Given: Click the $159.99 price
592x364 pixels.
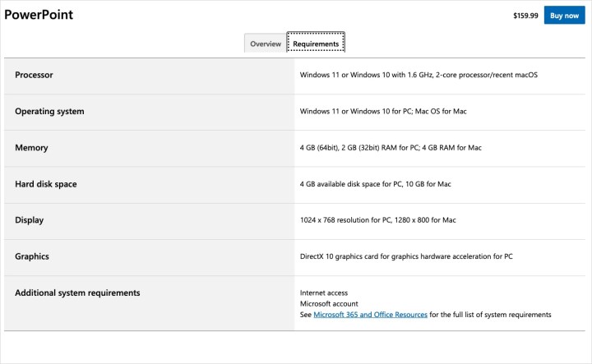Looking at the screenshot, I should [x=525, y=16].
